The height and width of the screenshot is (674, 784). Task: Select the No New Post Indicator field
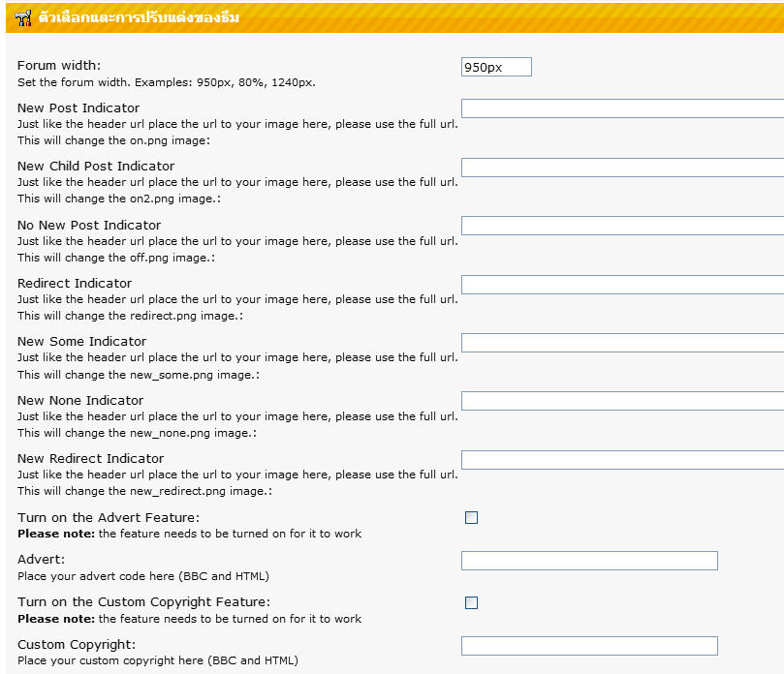coord(622,226)
